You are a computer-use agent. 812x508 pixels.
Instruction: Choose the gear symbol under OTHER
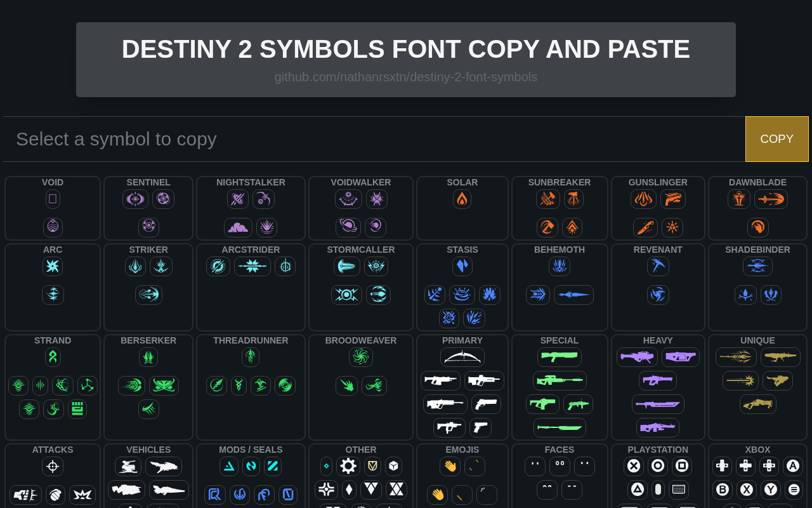click(348, 466)
